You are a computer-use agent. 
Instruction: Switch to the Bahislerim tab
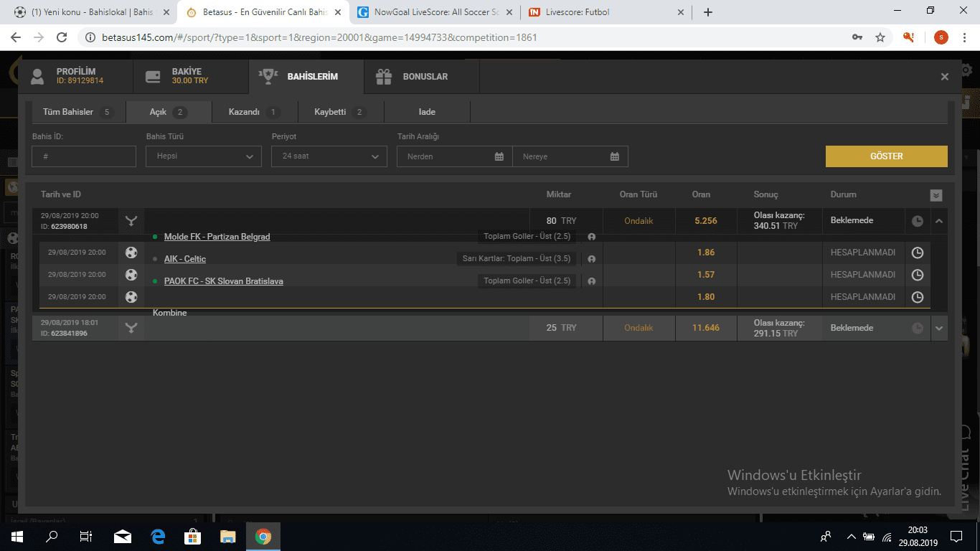coord(306,76)
